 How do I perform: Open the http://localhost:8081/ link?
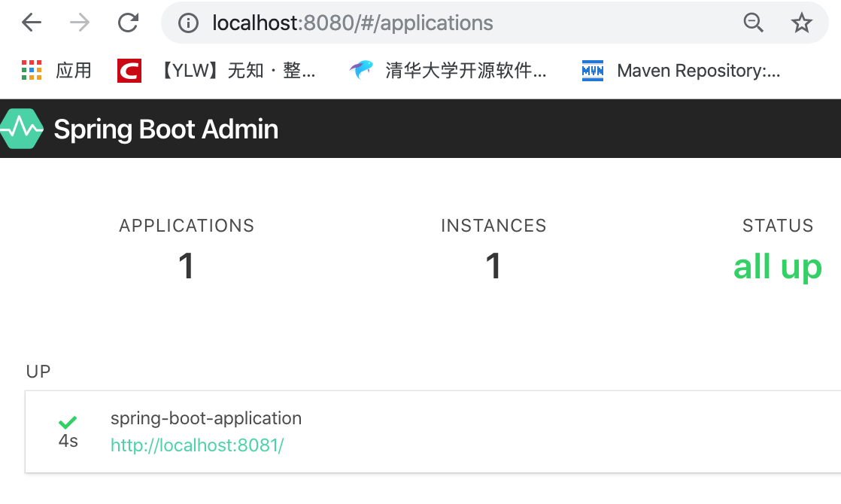pyautogui.click(x=197, y=445)
